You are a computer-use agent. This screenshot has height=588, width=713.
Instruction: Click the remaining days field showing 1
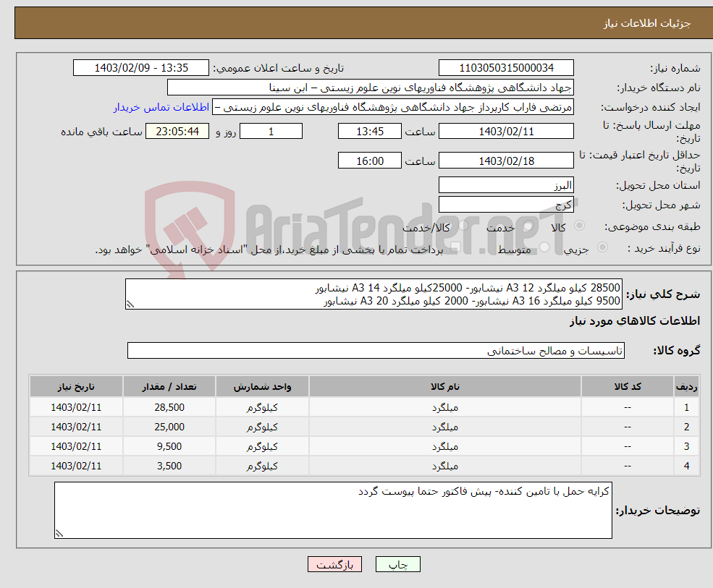point(271,132)
